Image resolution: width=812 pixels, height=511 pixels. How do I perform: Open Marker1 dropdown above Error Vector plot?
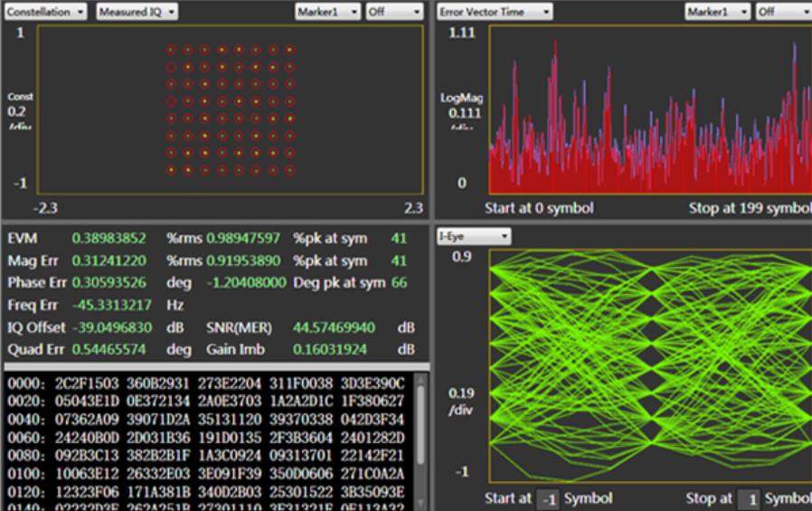(x=718, y=11)
